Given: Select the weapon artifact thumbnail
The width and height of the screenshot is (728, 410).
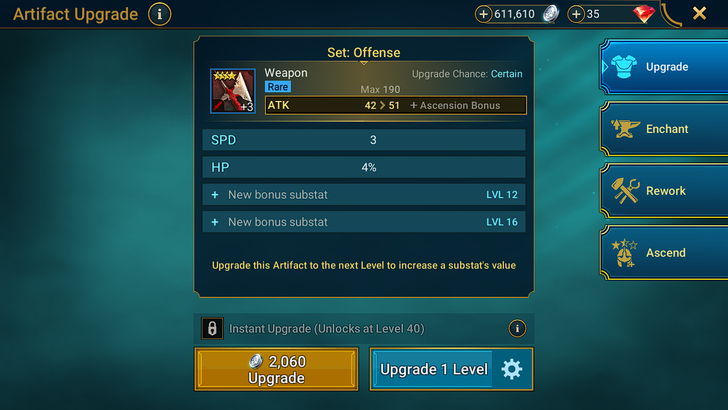Looking at the screenshot, I should pyautogui.click(x=233, y=91).
